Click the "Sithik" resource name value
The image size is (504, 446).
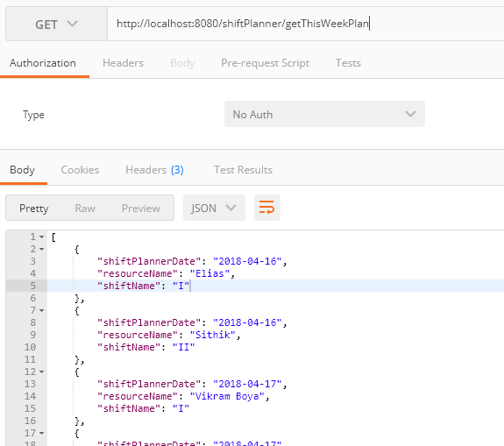(x=213, y=335)
